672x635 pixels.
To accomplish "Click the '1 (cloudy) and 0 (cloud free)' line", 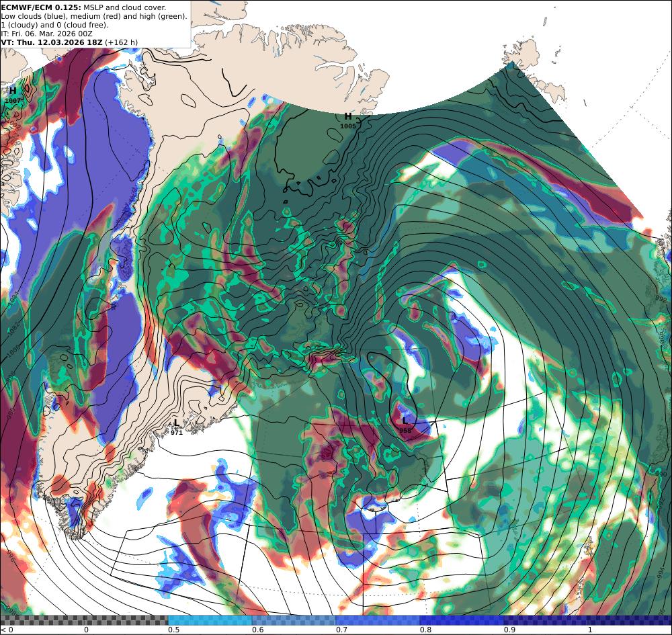I will pos(54,25).
